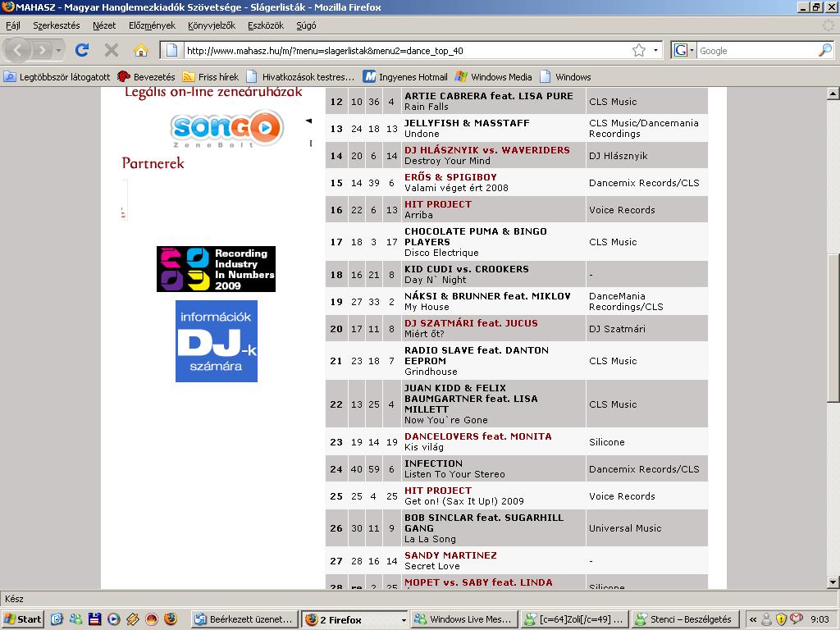This screenshot has height=630, width=840.
Task: Launch Winamp from quick launch
Action: 132,619
